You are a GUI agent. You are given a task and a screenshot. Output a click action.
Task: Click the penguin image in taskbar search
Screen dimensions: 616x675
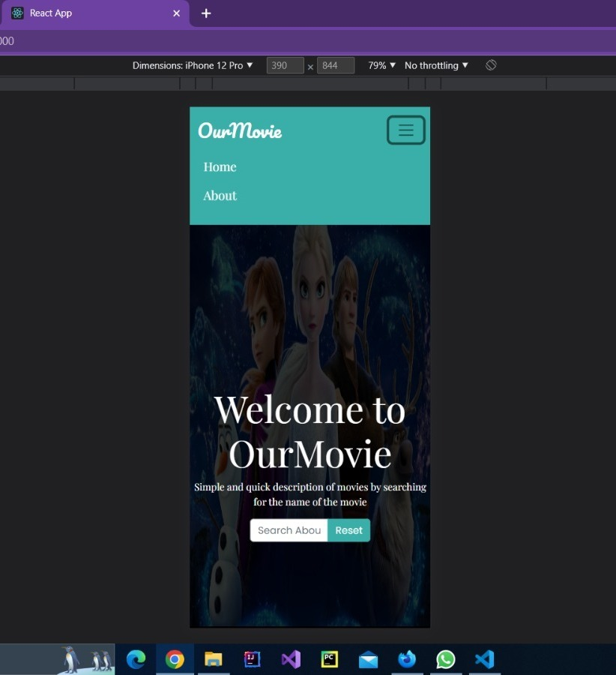(86, 659)
